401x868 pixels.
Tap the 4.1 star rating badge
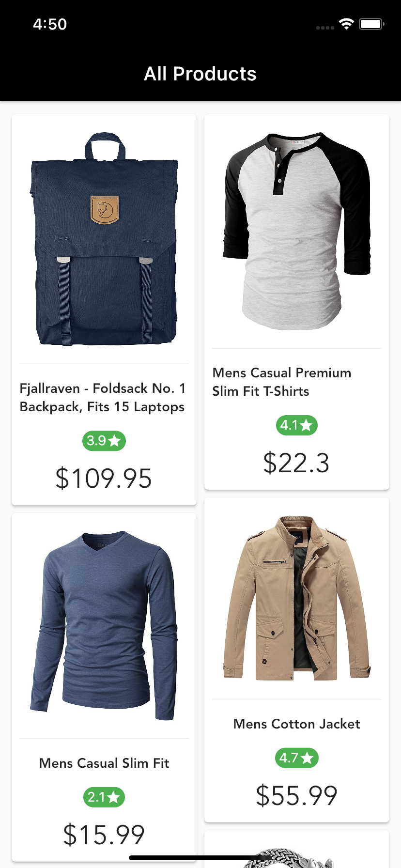point(297,425)
